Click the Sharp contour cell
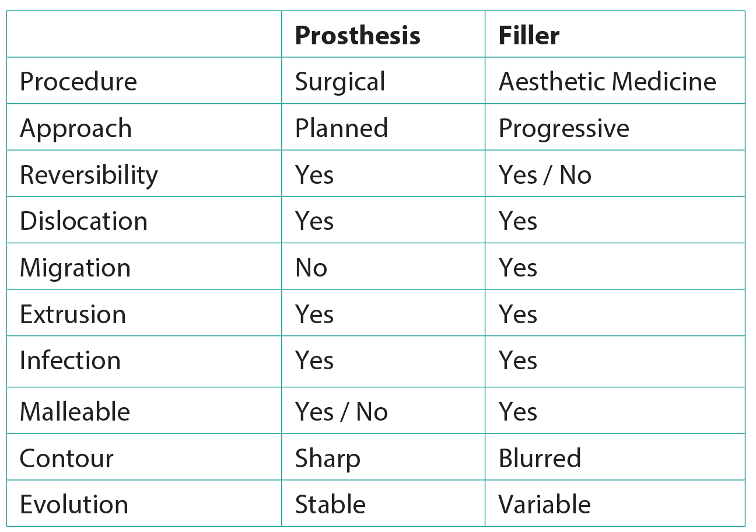 [x=327, y=459]
